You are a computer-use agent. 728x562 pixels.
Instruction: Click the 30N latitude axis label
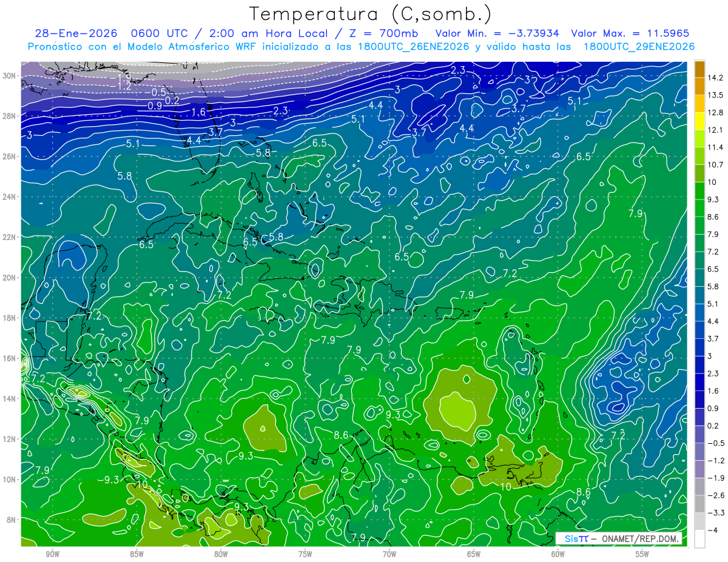click(x=10, y=76)
